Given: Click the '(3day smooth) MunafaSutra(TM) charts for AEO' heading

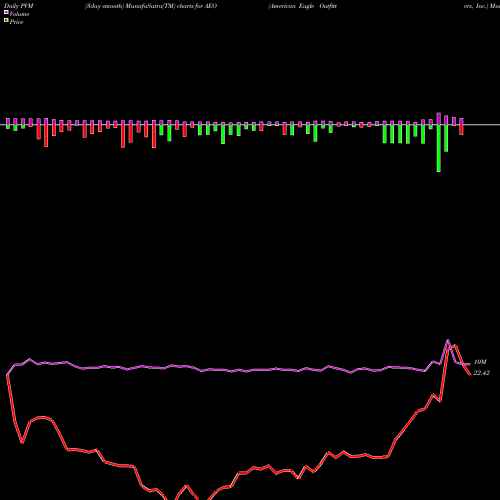Looking at the screenshot, I should coord(151,6).
